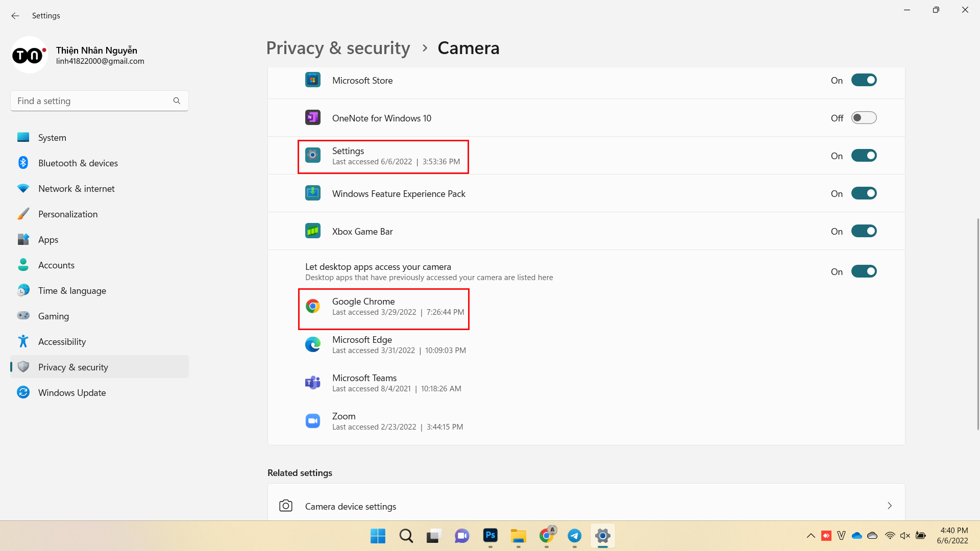The height and width of the screenshot is (551, 980).
Task: Open Gaming settings in the sidebar
Action: (x=53, y=316)
